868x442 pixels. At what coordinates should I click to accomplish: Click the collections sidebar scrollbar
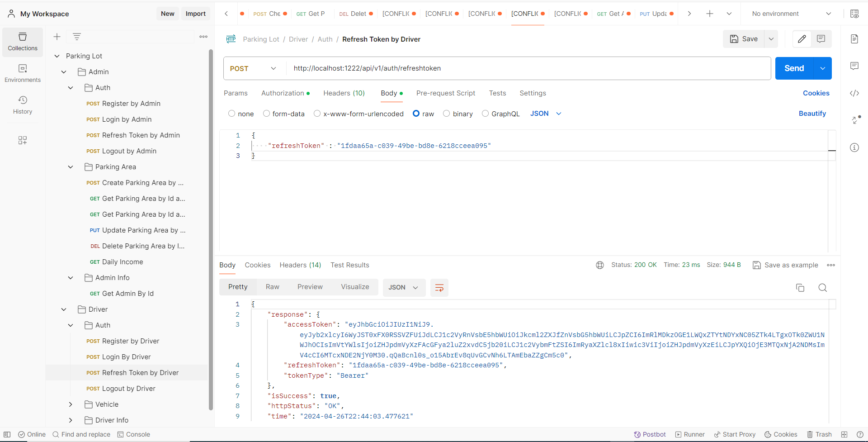[x=211, y=230]
